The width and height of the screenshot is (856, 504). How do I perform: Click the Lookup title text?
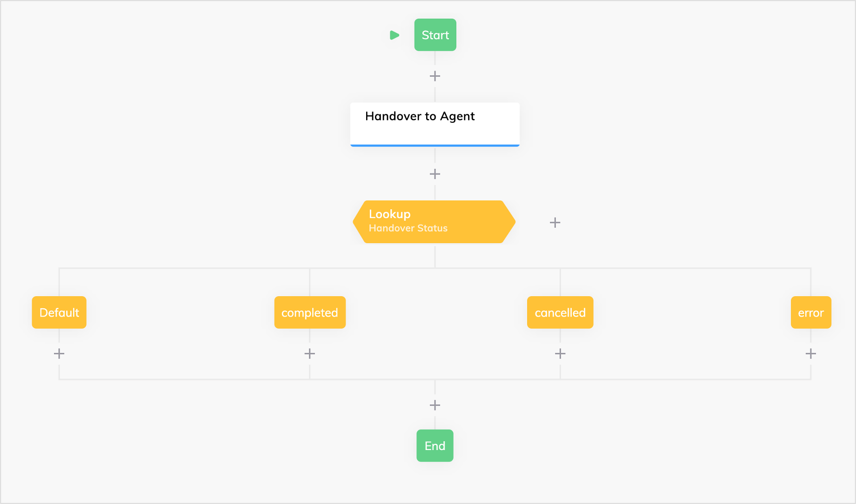coord(390,214)
